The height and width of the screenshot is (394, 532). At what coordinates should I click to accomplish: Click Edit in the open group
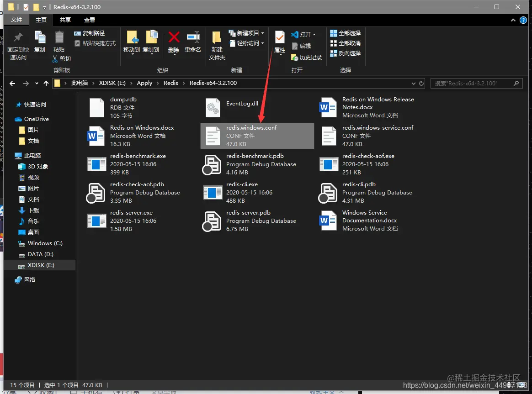301,46
